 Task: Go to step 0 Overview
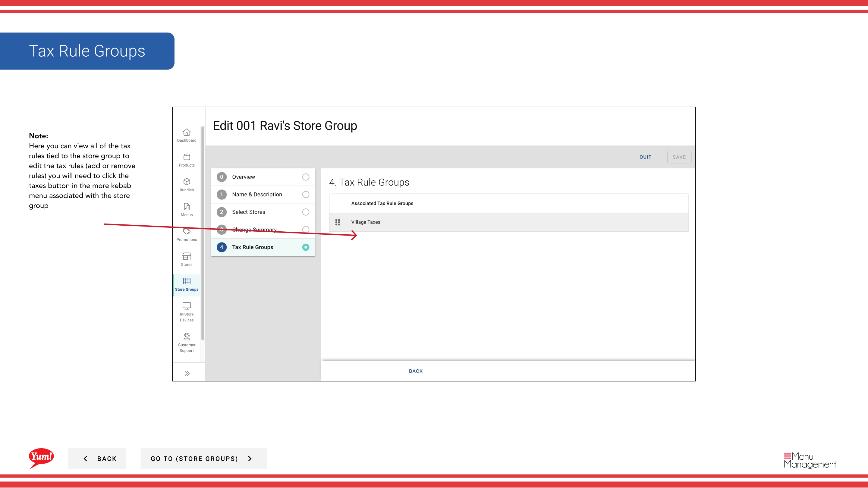[263, 177]
